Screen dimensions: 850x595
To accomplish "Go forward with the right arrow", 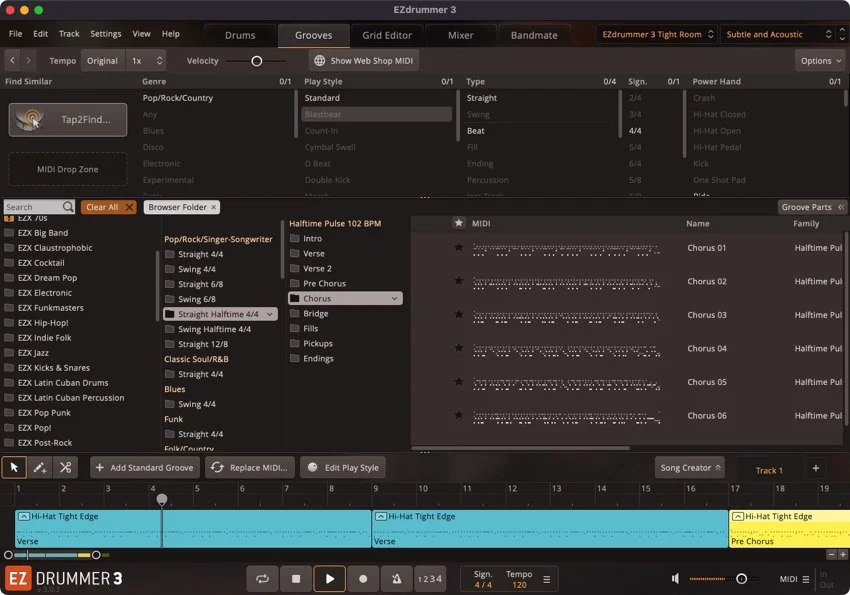I will pos(28,61).
